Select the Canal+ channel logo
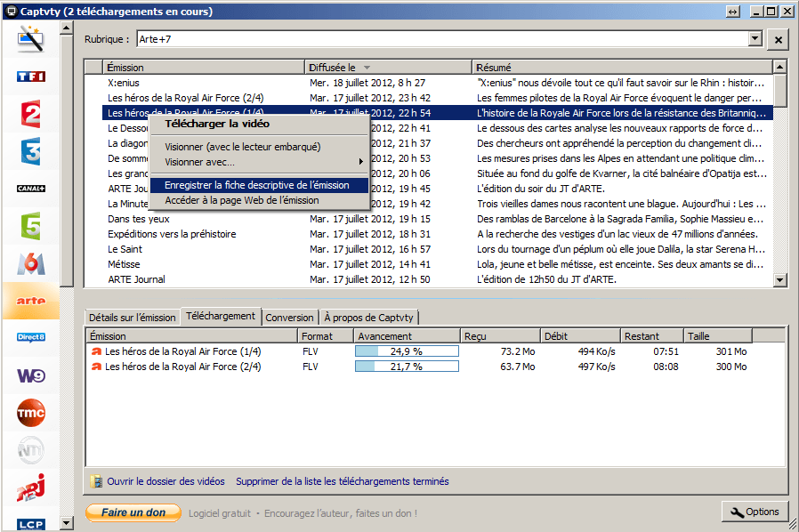The image size is (799, 532). (30, 189)
